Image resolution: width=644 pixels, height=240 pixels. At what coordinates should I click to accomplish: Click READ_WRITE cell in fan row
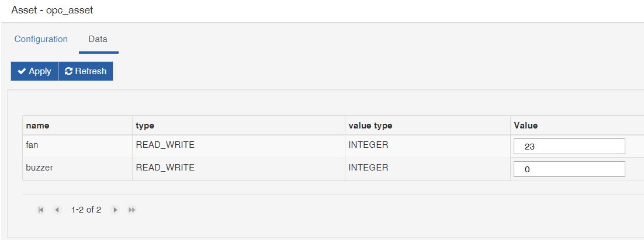[238, 147]
